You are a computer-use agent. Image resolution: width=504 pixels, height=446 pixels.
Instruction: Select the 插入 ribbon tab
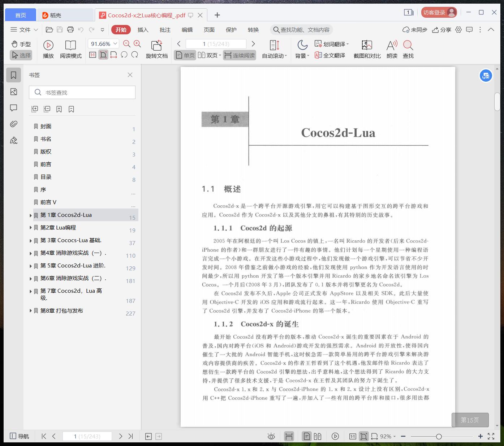pyautogui.click(x=143, y=30)
